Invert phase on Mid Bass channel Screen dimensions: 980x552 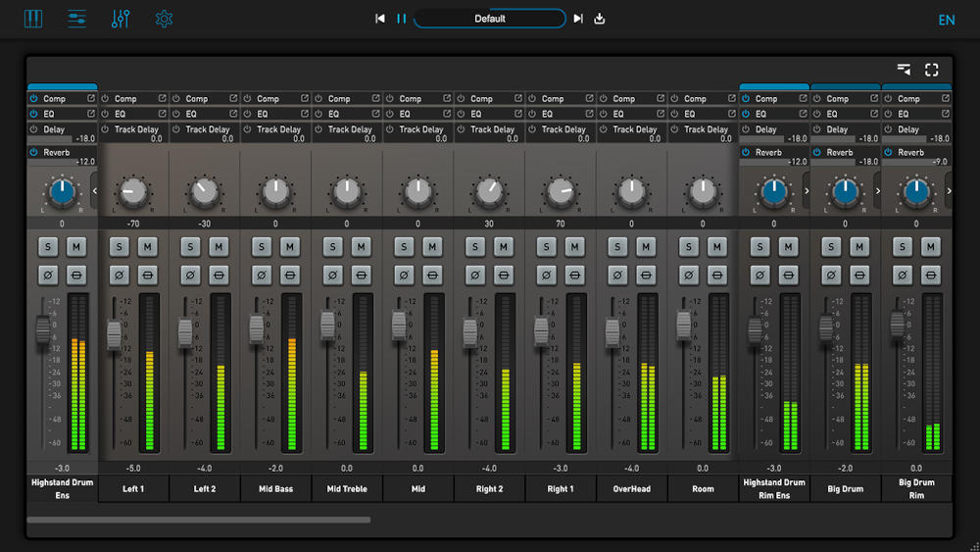[262, 276]
